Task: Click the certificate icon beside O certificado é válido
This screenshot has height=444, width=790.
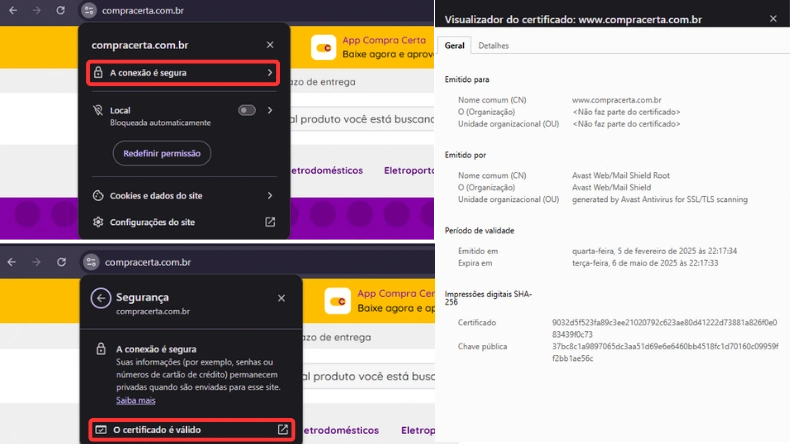Action: click(100, 430)
